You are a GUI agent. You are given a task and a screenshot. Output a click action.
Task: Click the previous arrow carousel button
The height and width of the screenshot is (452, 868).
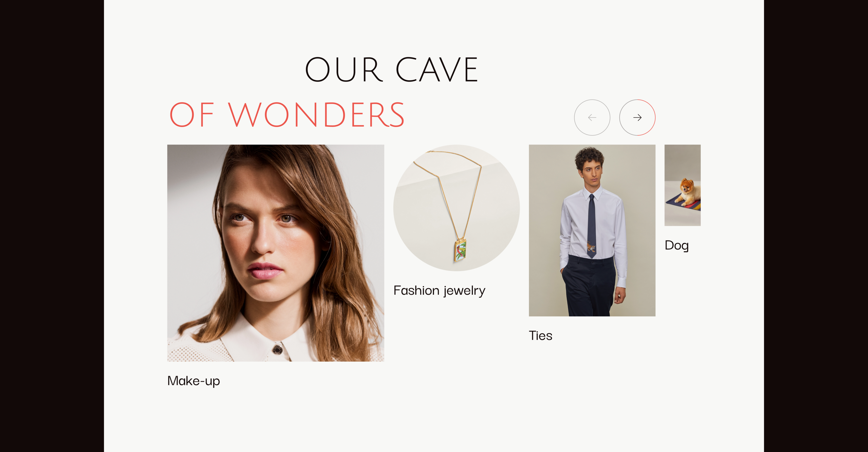(592, 118)
